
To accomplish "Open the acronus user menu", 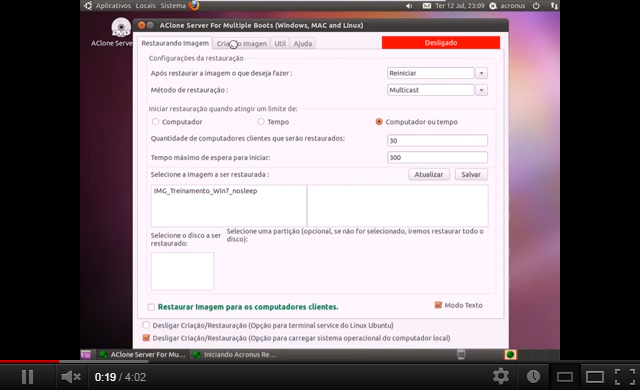I will coord(508,6).
